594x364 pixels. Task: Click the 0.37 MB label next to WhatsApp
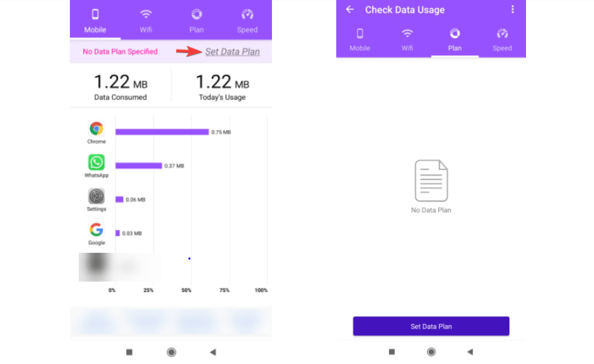tap(174, 166)
